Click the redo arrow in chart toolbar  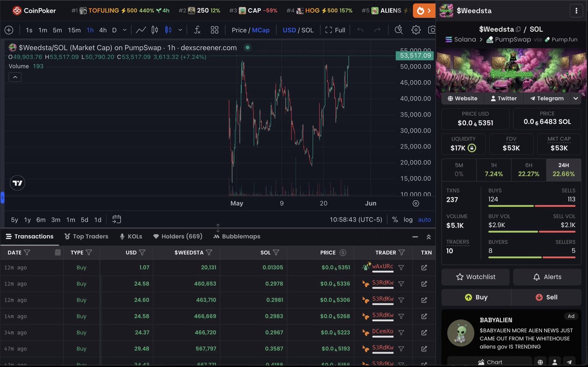378,30
